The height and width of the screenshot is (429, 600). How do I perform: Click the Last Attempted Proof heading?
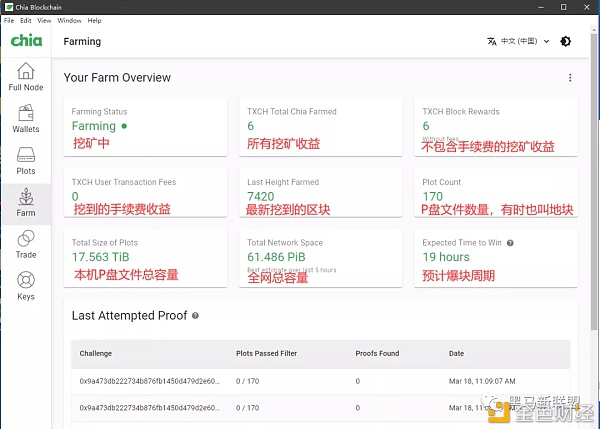(129, 316)
